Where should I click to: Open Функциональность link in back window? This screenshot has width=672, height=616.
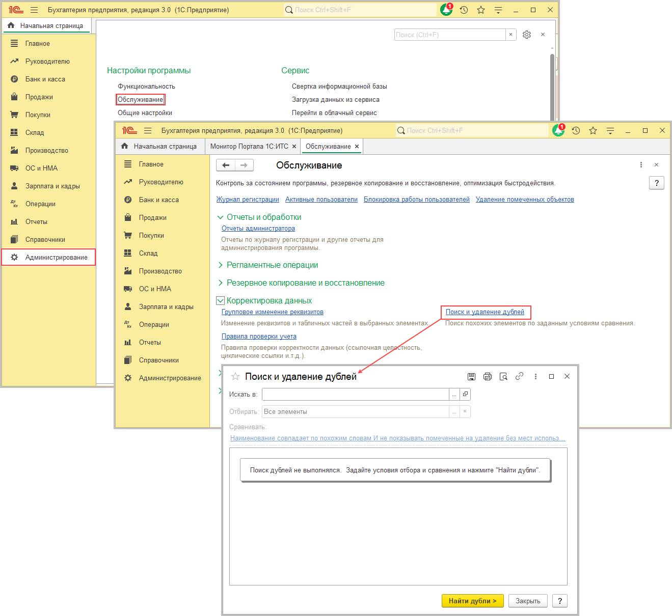coord(146,86)
